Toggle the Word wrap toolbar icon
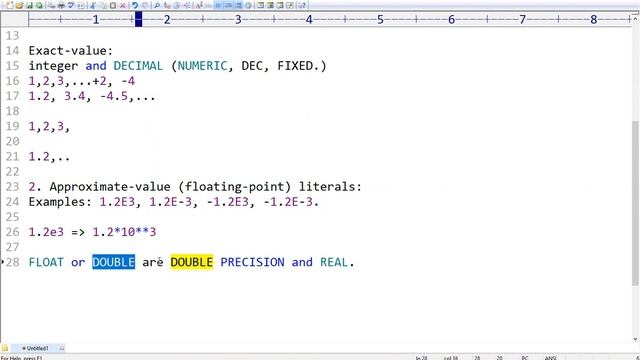 tap(218, 5)
